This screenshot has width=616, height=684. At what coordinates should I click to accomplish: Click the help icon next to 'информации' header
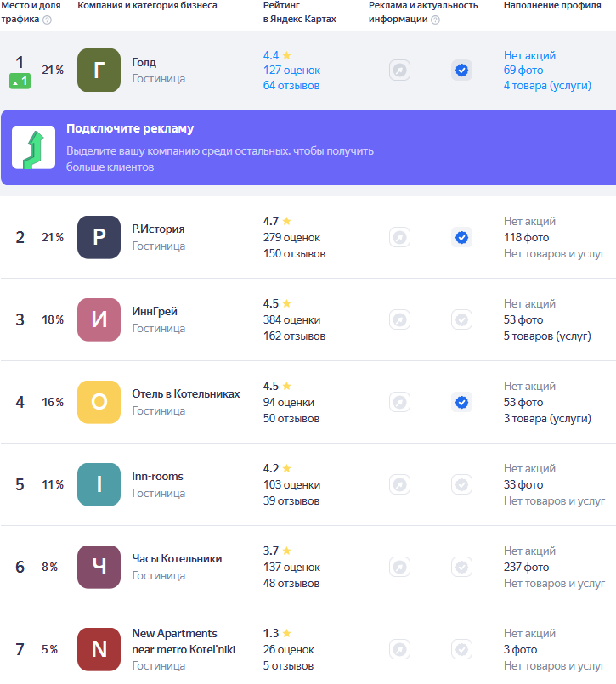[435, 20]
